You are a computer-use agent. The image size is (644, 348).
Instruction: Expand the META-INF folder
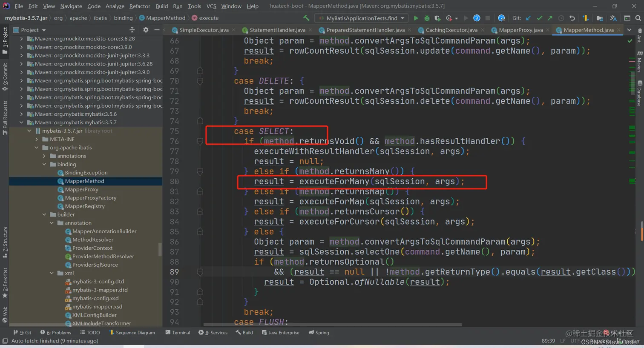[37, 139]
